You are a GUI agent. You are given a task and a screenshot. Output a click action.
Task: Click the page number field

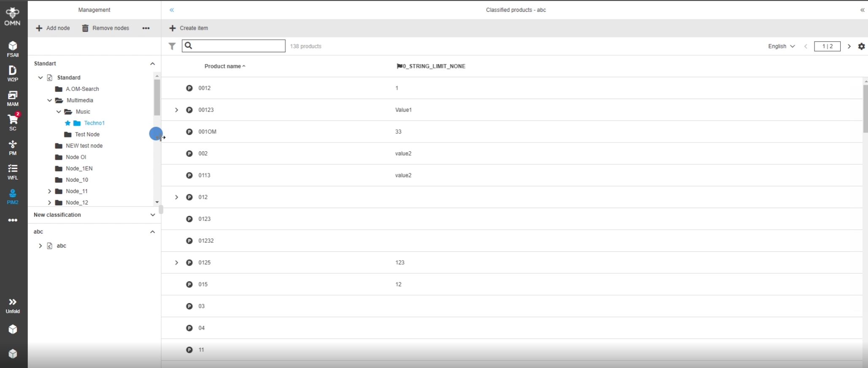click(x=827, y=46)
